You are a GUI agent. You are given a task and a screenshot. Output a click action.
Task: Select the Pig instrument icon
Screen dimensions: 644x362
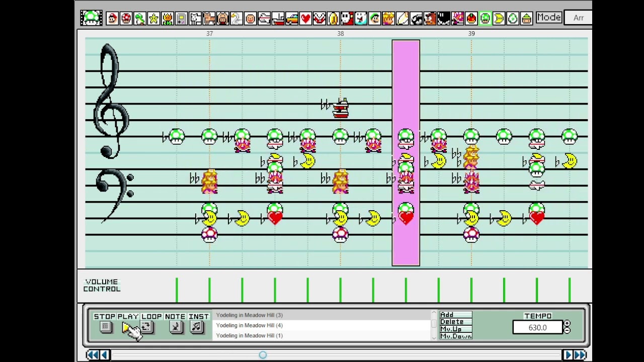tap(222, 19)
